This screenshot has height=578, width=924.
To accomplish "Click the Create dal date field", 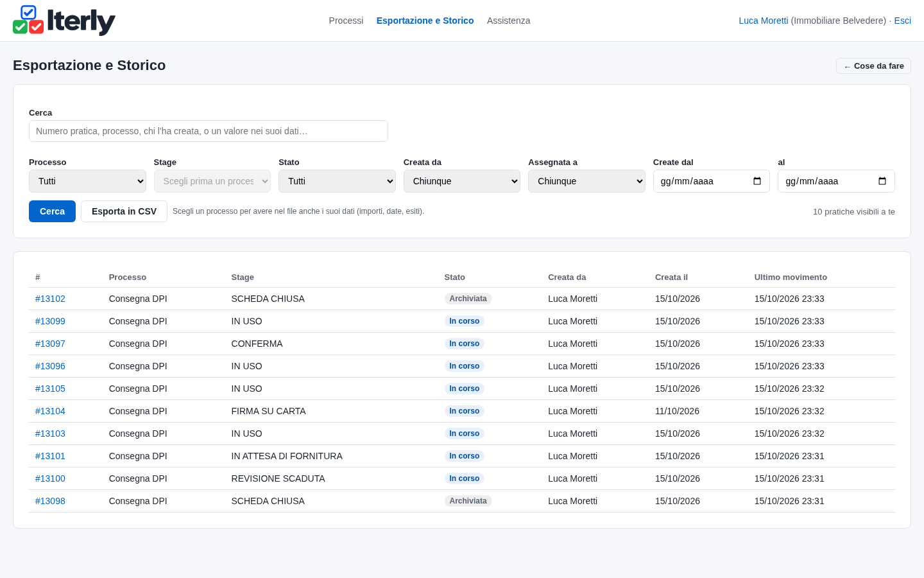I will (711, 181).
